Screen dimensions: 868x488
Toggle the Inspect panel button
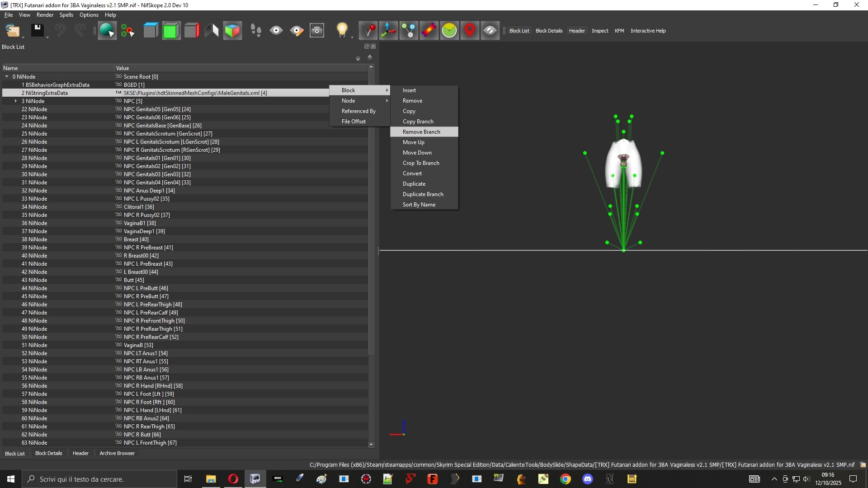click(x=600, y=31)
